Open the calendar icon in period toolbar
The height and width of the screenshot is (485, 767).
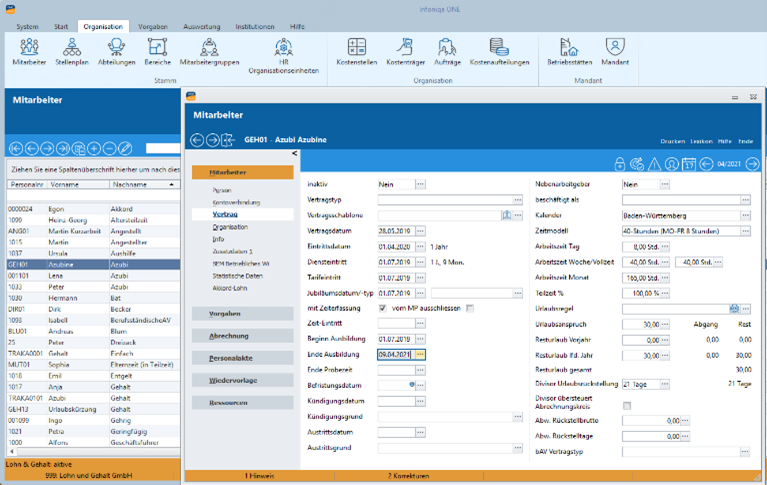click(x=689, y=164)
